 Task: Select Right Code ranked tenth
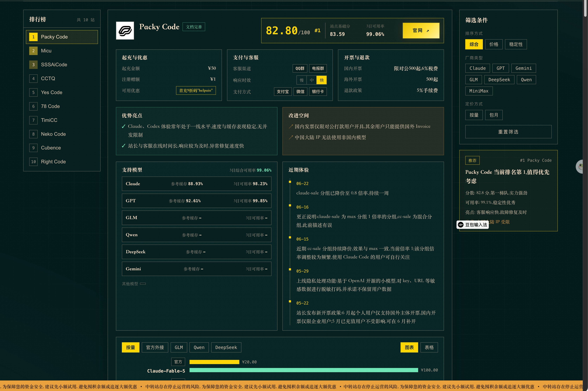coord(62,162)
